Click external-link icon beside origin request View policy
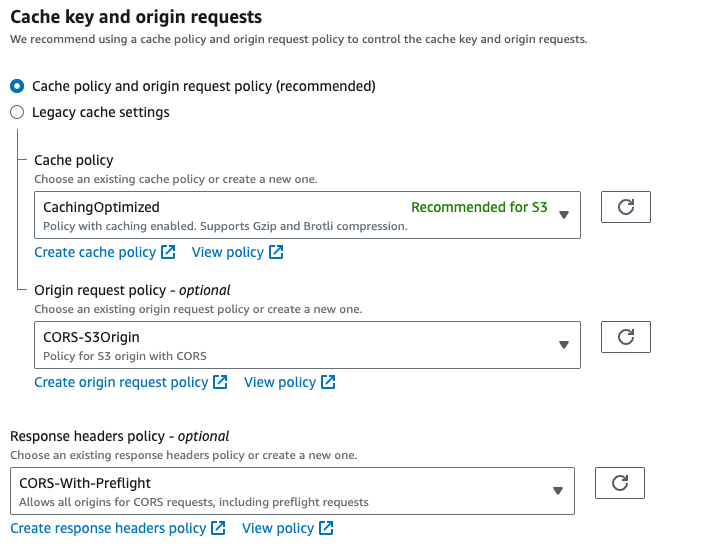This screenshot has height=548, width=719. (328, 382)
